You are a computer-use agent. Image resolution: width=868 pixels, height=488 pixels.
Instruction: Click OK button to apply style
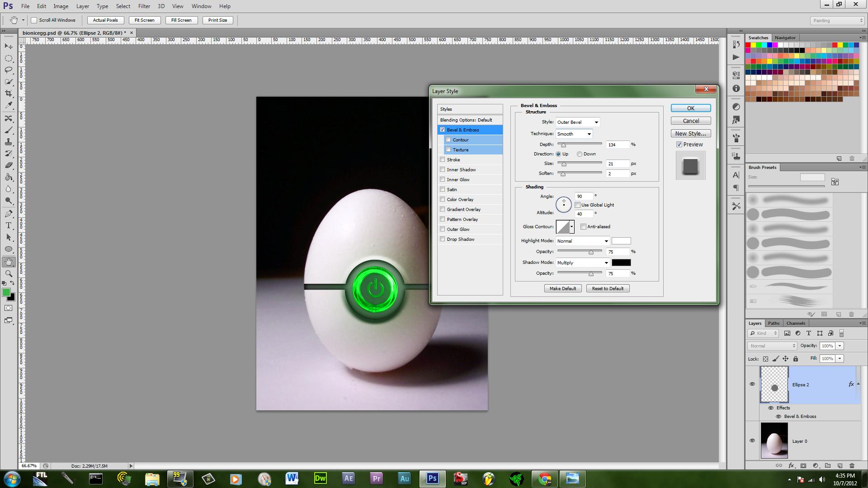click(x=690, y=108)
